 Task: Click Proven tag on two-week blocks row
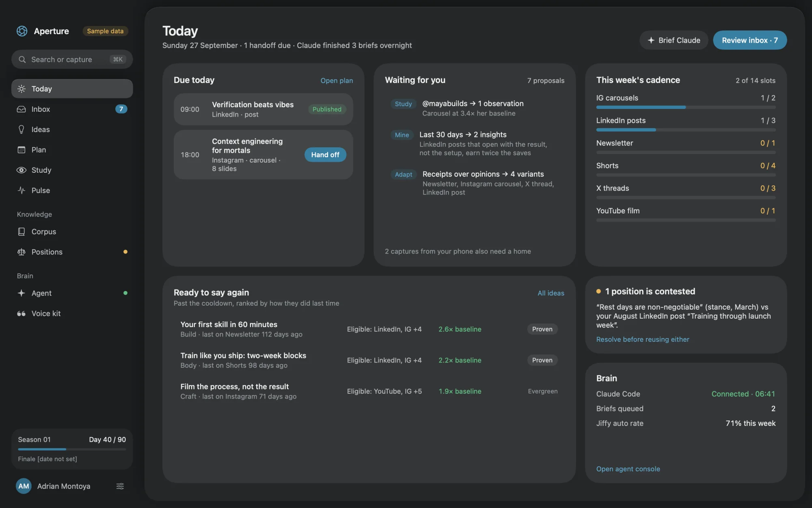pos(542,360)
